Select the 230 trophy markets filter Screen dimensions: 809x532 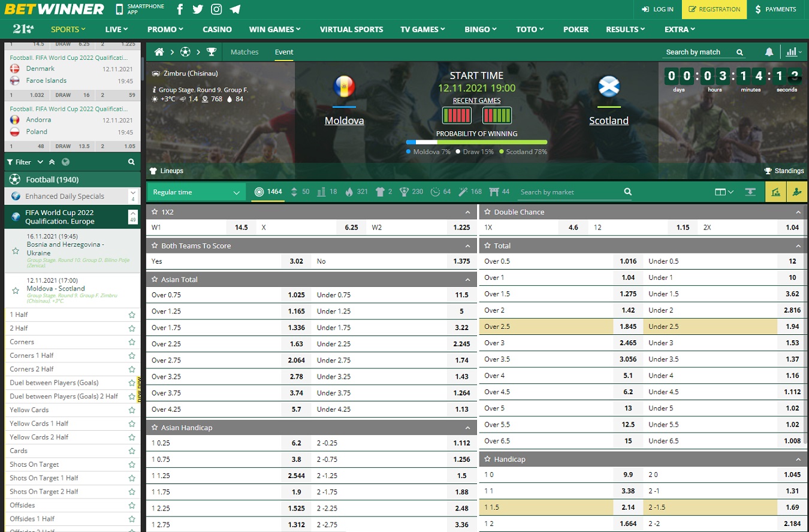[412, 192]
